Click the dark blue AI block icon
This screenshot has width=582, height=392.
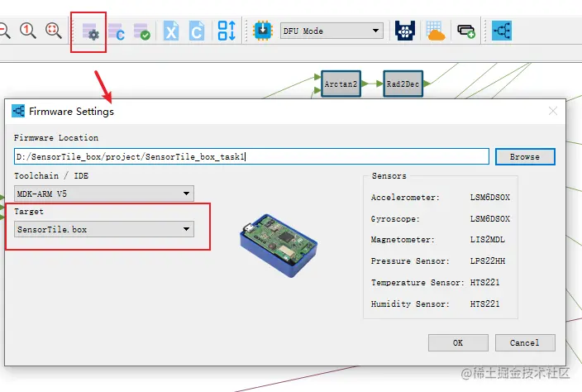(x=405, y=31)
